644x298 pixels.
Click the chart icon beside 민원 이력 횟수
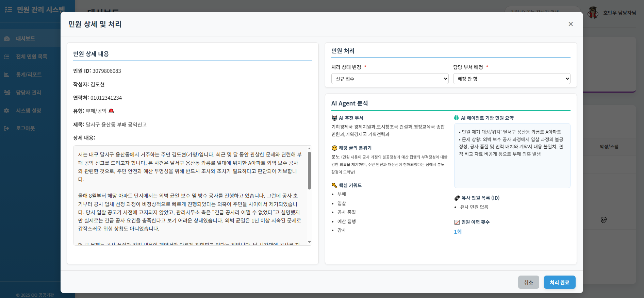[457, 222]
